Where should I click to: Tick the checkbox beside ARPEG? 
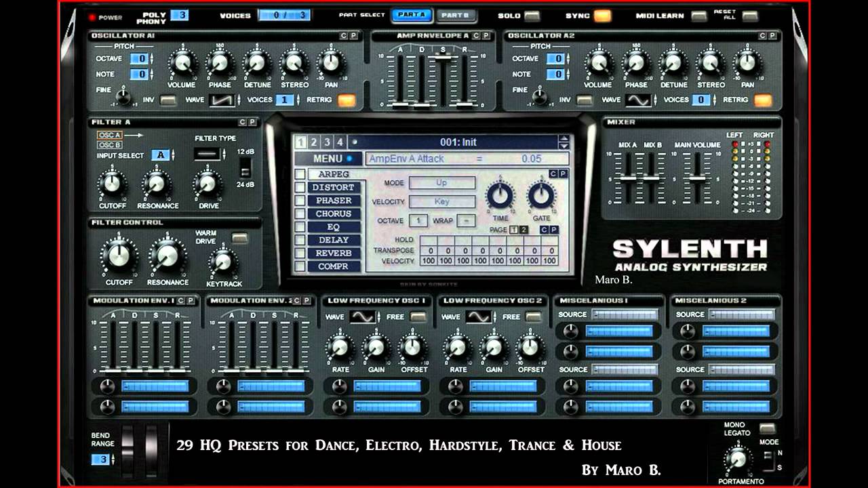(x=300, y=174)
